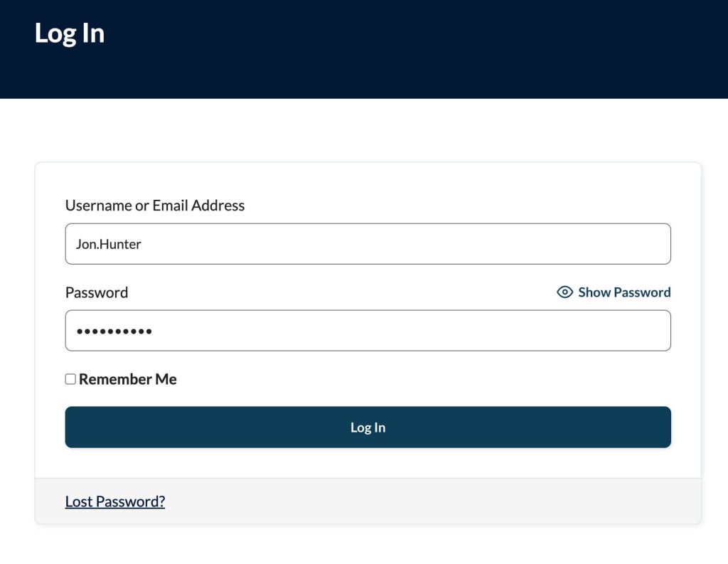
Task: Open the Lost Password recovery page
Action: (x=114, y=501)
